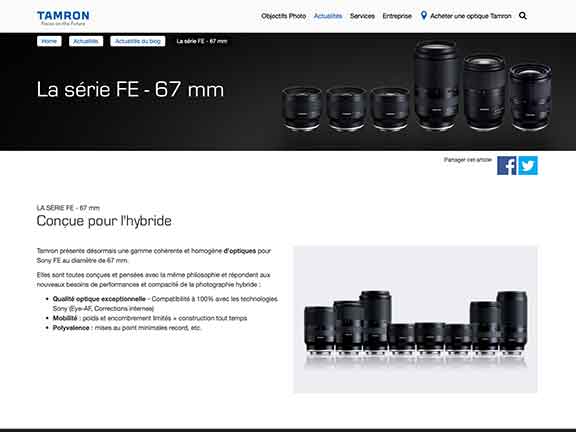Open the Actualités menu item
Image resolution: width=576 pixels, height=432 pixels.
click(328, 16)
